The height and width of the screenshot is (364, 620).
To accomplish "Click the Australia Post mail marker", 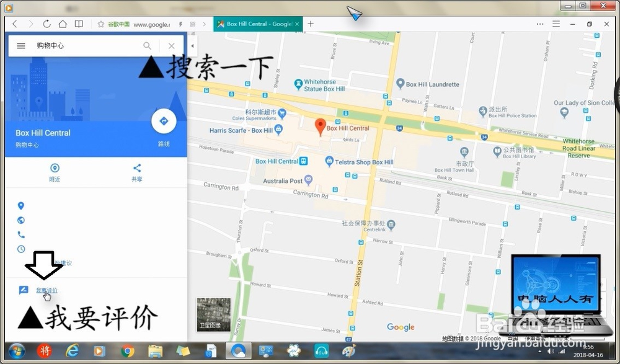I will 308,180.
